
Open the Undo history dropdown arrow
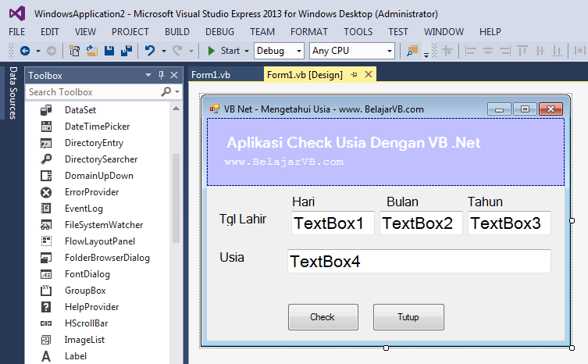point(164,51)
